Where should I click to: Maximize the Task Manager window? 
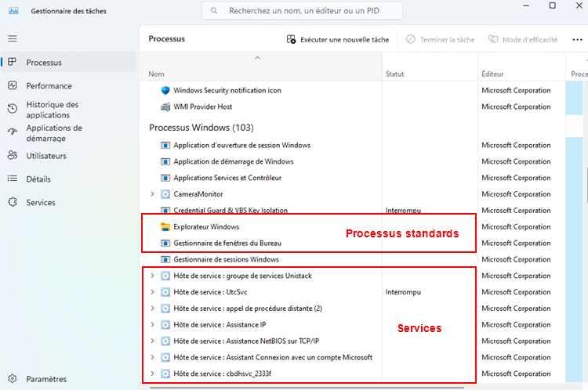tap(553, 5)
